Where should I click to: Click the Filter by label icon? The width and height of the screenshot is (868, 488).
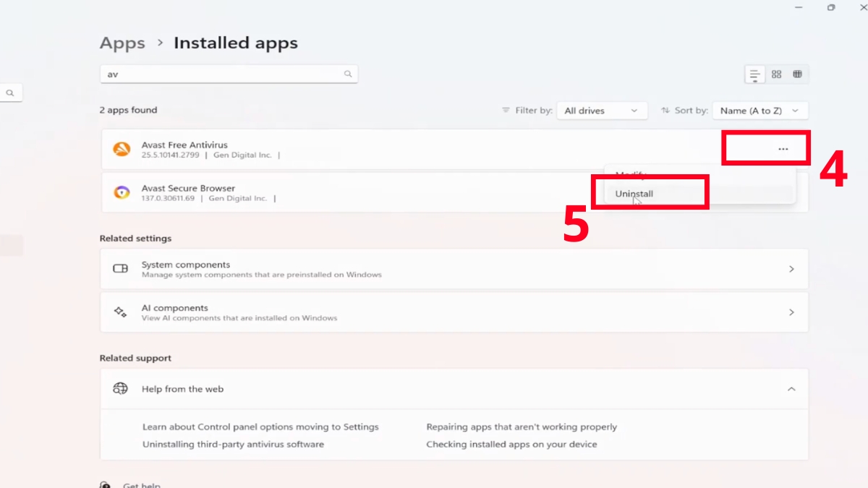click(x=506, y=111)
